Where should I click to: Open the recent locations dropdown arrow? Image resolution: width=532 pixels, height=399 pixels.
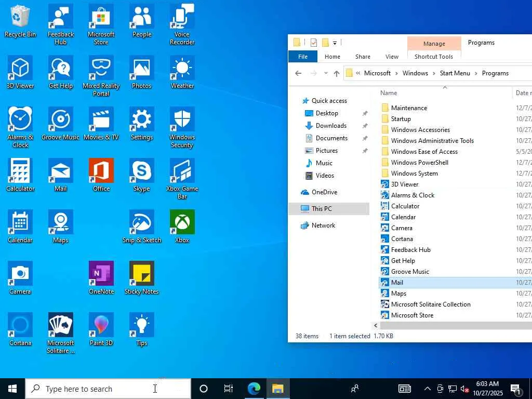tap(326, 73)
